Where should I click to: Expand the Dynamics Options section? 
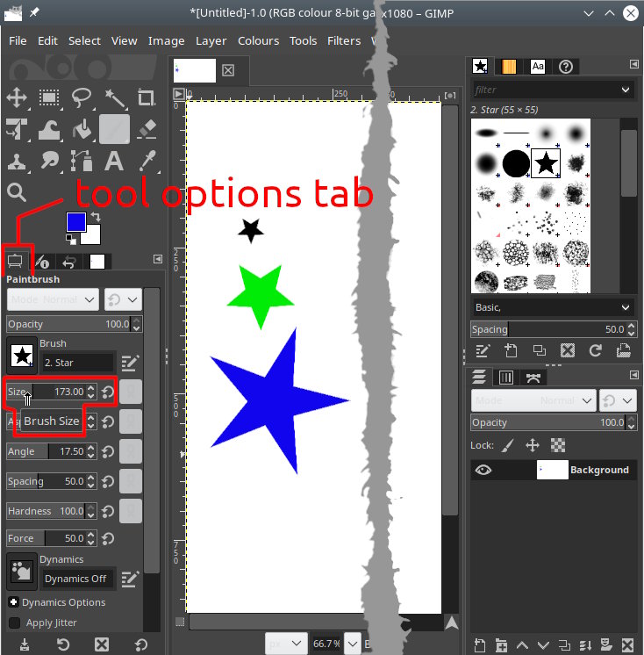14,602
